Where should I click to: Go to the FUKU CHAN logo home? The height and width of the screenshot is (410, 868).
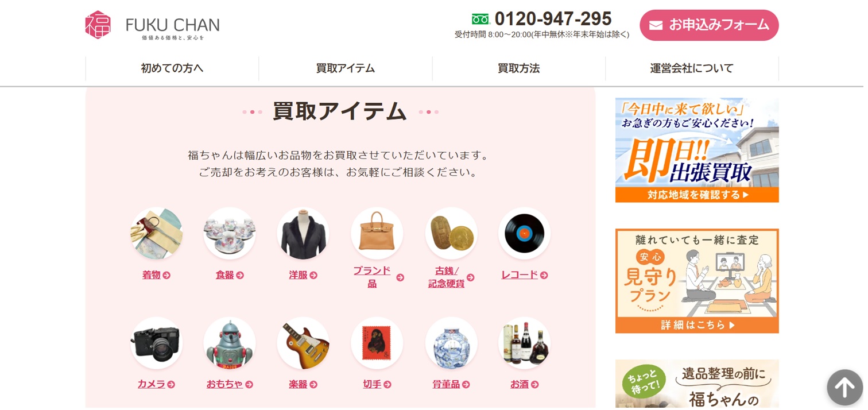153,25
